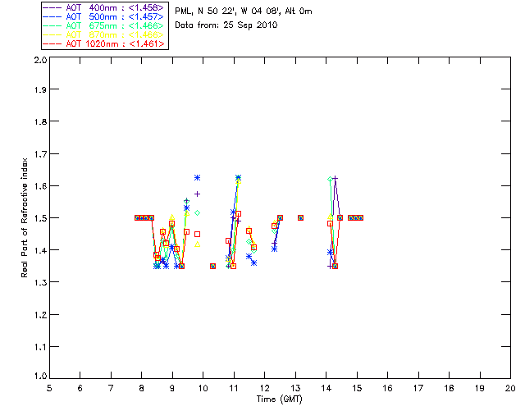The height and width of the screenshot is (420, 525).
Task: Click the 10 label on time axis
Action: [x=203, y=389]
